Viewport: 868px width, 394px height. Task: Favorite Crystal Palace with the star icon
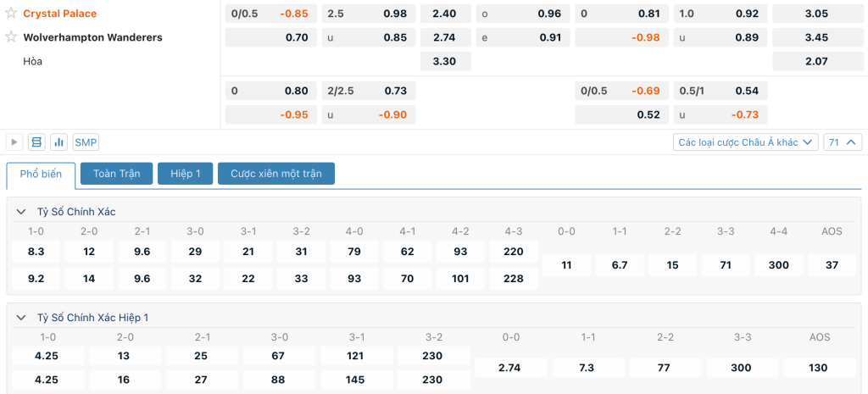pyautogui.click(x=11, y=14)
